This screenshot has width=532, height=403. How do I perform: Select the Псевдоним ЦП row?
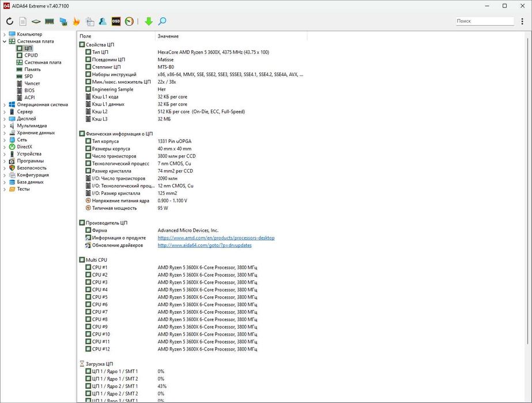(194, 59)
